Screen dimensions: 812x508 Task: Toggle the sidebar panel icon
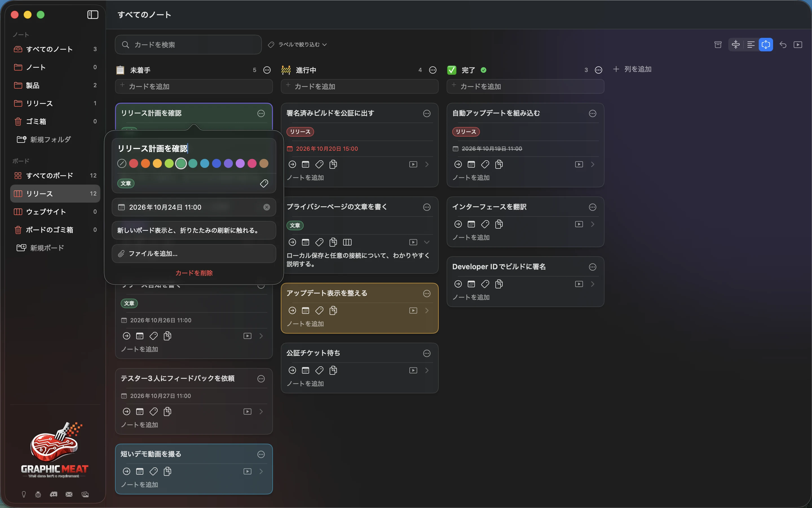tap(92, 15)
